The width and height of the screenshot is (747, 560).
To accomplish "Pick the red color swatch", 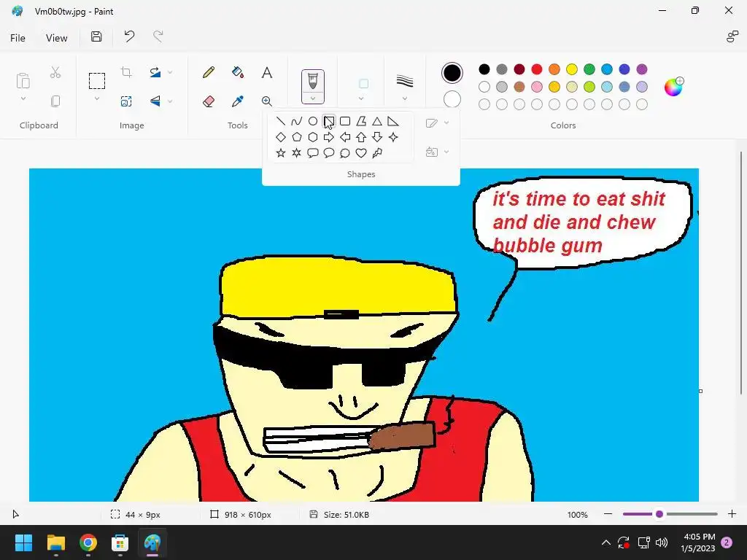I will tap(536, 69).
